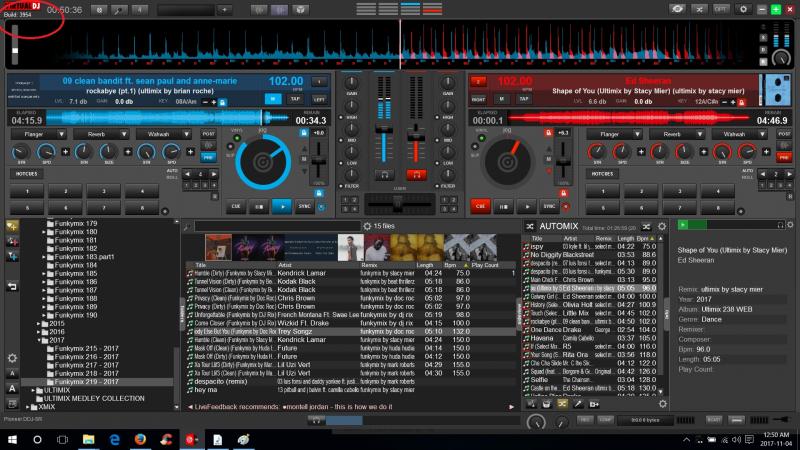This screenshot has height=450, width=800.
Task: Open right deck Wahwah effect dropdown
Action: [x=739, y=134]
